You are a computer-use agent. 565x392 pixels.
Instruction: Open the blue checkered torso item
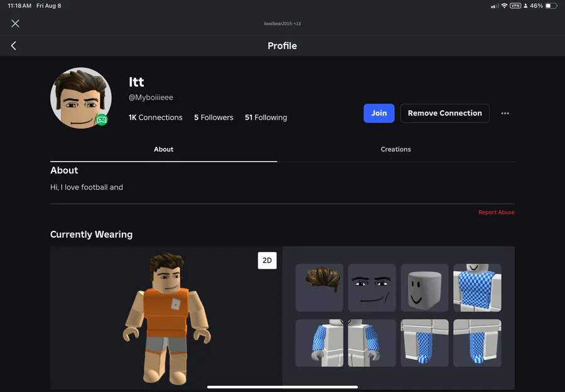coord(477,288)
